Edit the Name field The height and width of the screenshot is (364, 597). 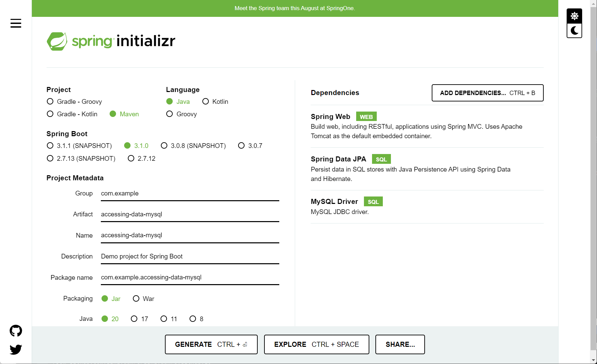tap(190, 235)
